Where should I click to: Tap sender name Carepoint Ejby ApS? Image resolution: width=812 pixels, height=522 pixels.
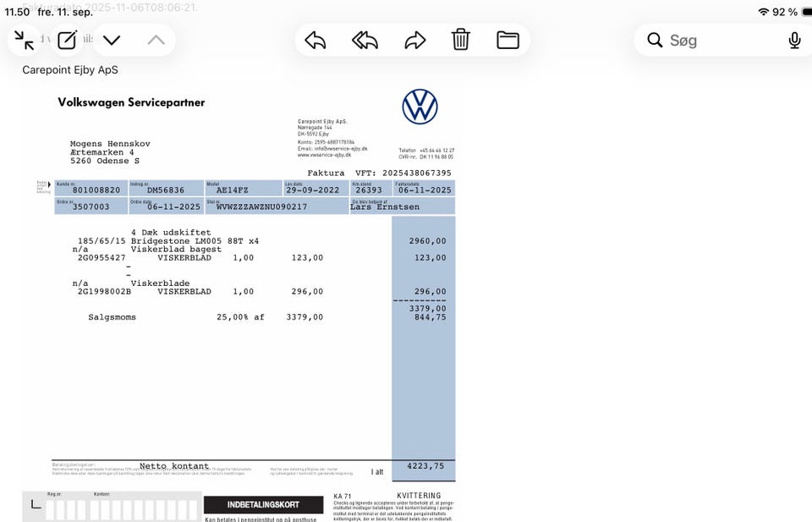(70, 70)
